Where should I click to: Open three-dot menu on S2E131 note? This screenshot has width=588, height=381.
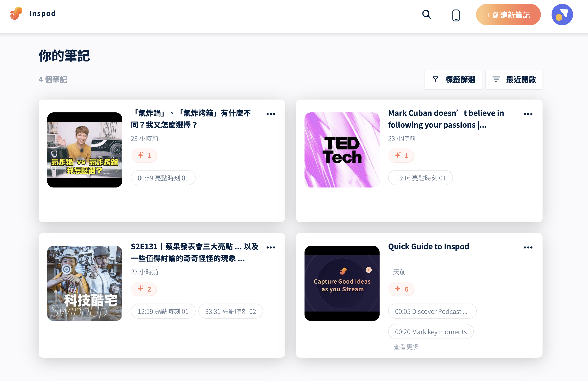[271, 248]
